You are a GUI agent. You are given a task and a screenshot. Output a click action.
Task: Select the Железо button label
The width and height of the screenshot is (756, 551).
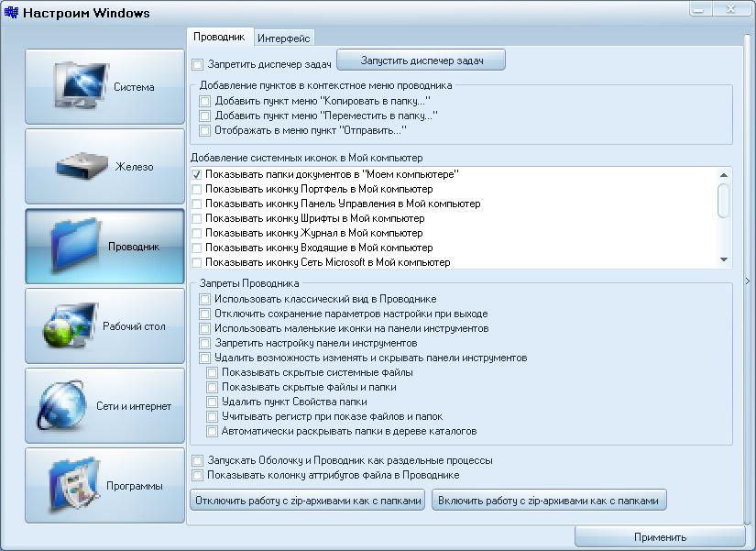pos(134,167)
